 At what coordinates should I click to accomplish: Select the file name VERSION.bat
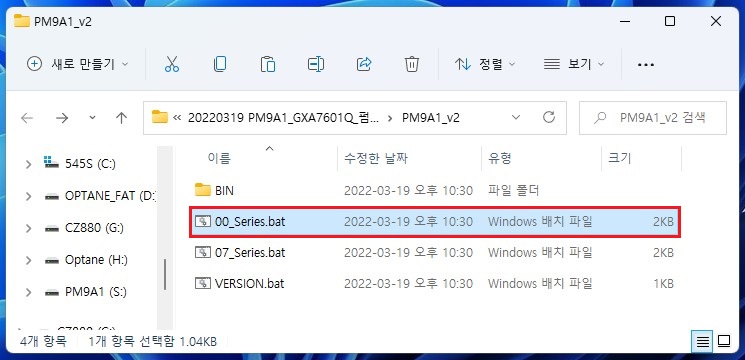pyautogui.click(x=249, y=284)
